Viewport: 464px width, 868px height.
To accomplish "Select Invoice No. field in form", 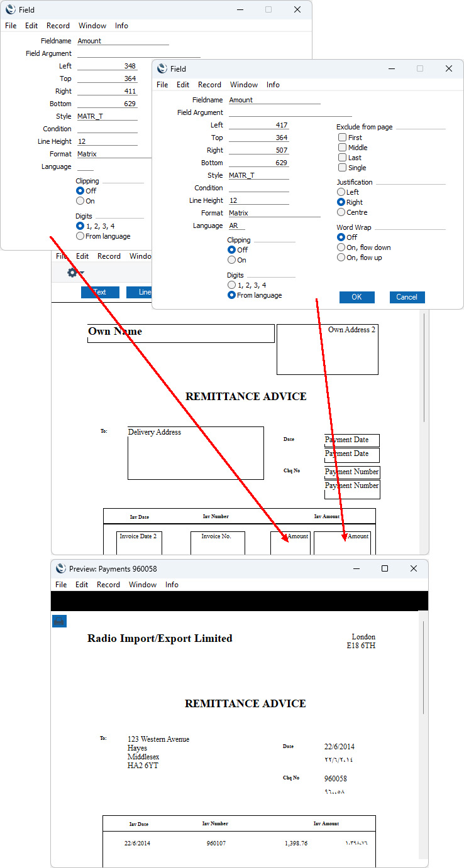I will click(x=218, y=543).
